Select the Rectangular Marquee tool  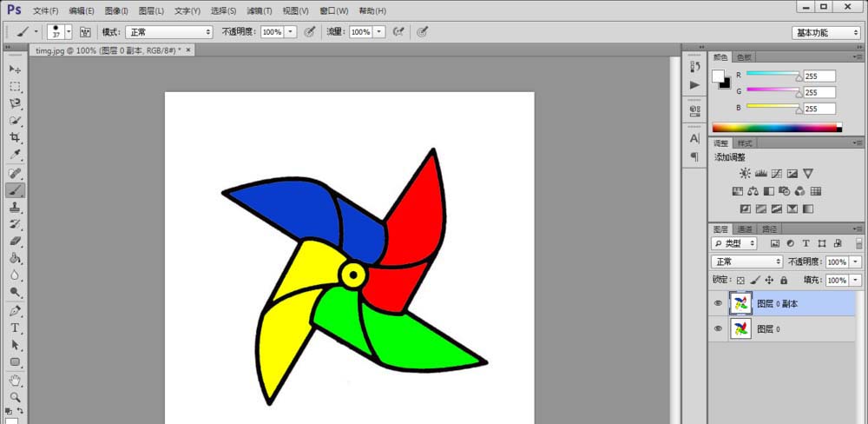(15, 86)
